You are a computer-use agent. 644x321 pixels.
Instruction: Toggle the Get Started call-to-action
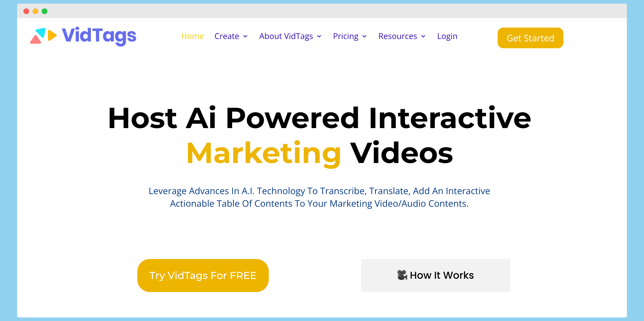coord(530,38)
